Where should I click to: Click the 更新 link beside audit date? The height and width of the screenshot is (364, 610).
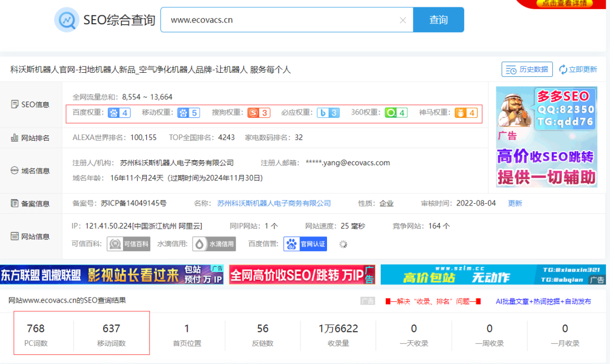tap(515, 203)
